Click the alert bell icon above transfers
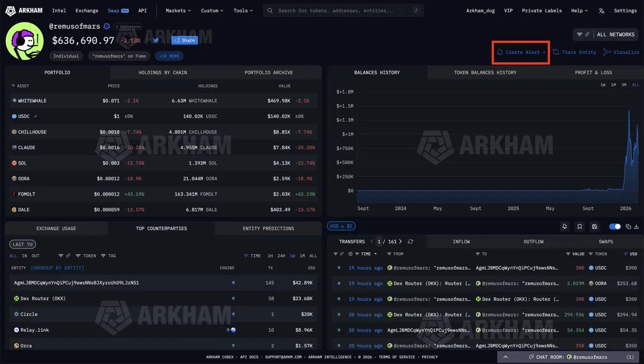This screenshot has width=644, height=364. (x=565, y=227)
